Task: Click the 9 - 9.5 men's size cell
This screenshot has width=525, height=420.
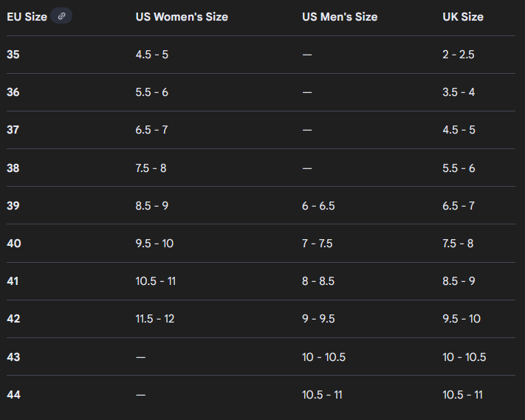Action: pyautogui.click(x=318, y=319)
